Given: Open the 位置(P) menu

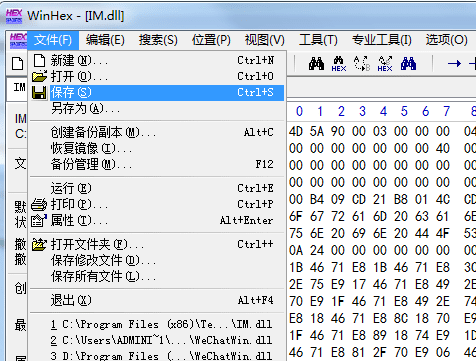Looking at the screenshot, I should coord(211,40).
